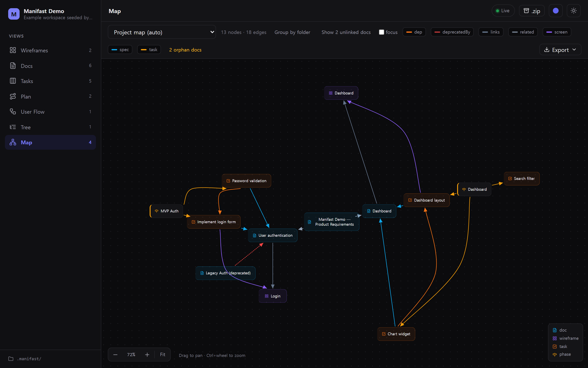
Task: Select the Dashboard layout task node
Action: 427,200
